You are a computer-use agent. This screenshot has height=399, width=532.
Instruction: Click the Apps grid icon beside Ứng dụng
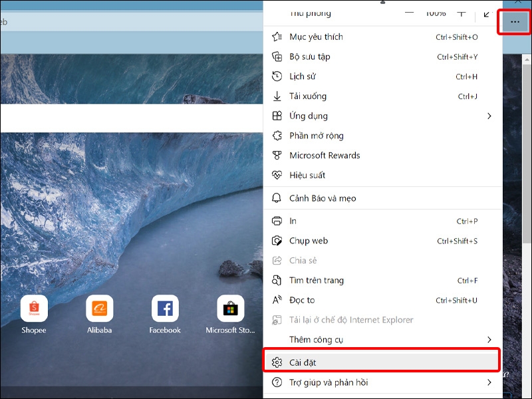pyautogui.click(x=277, y=116)
